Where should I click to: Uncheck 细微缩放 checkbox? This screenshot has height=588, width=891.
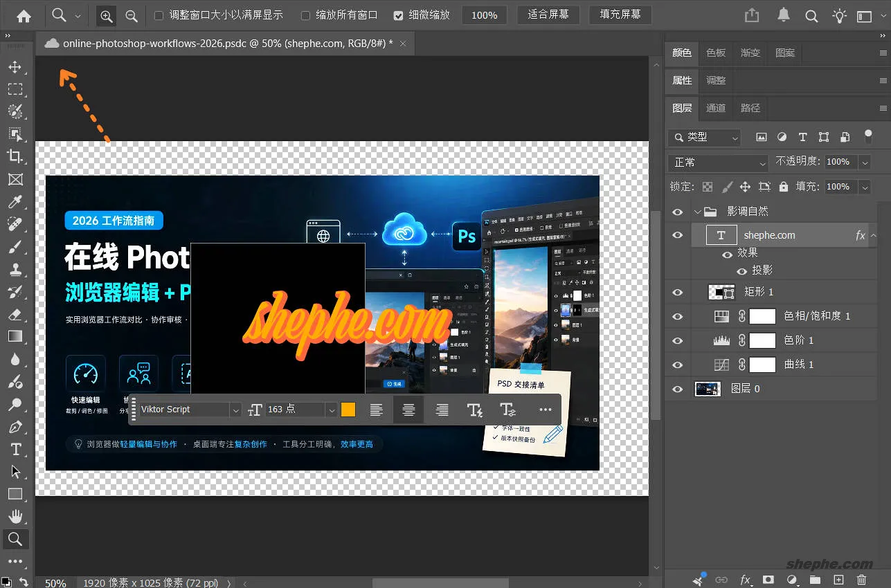point(398,15)
